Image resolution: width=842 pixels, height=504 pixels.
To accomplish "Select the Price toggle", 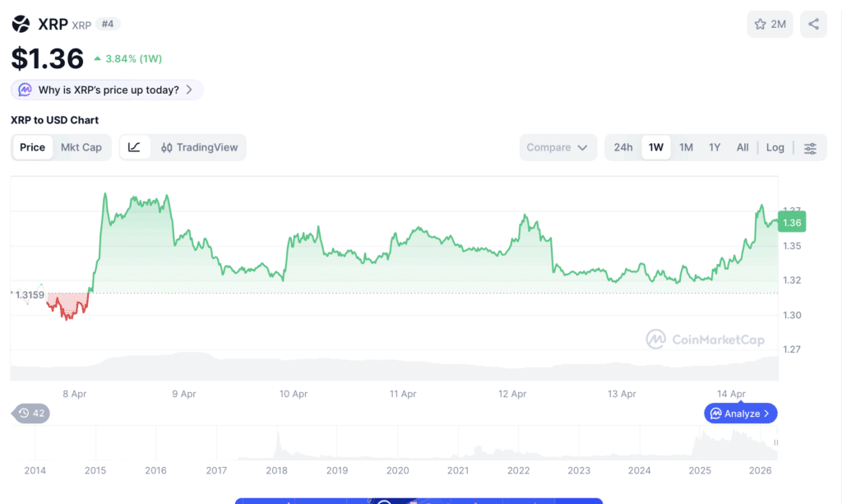I will [x=33, y=147].
